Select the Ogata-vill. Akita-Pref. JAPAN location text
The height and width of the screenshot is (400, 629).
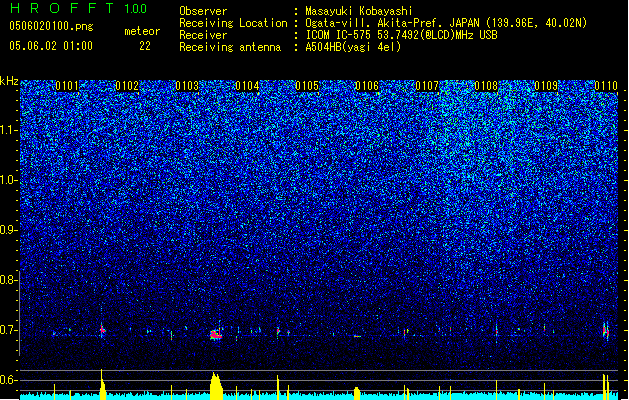pos(446,23)
